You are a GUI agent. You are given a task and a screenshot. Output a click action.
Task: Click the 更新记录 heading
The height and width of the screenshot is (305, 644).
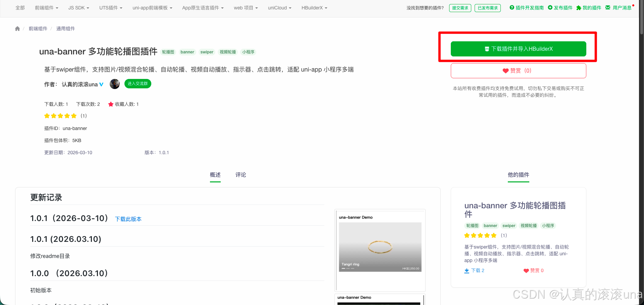46,198
